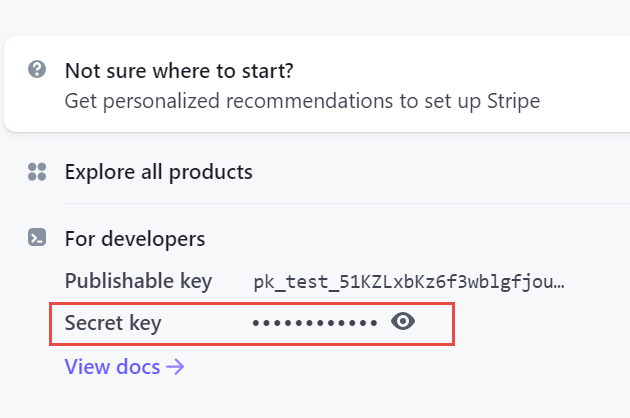Click the masked secret key dots
This screenshot has width=630, height=418.
[315, 323]
